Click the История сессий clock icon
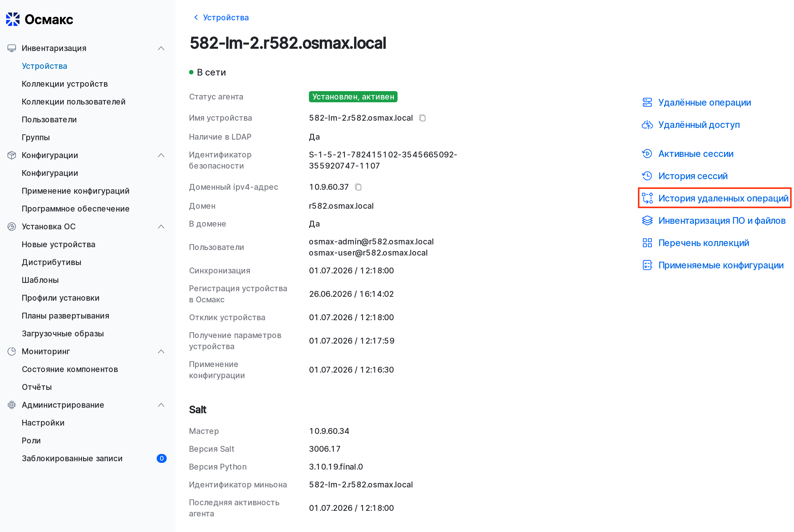The height and width of the screenshot is (532, 794). pyautogui.click(x=647, y=176)
